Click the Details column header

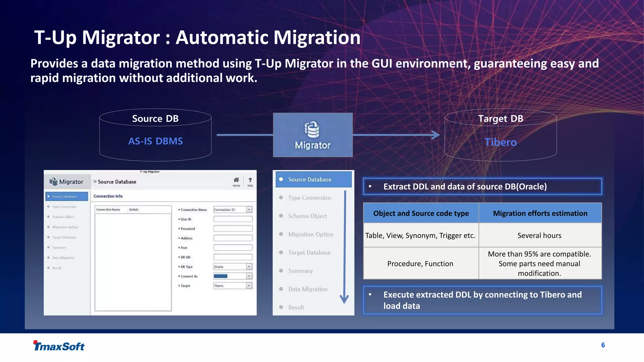tap(134, 210)
